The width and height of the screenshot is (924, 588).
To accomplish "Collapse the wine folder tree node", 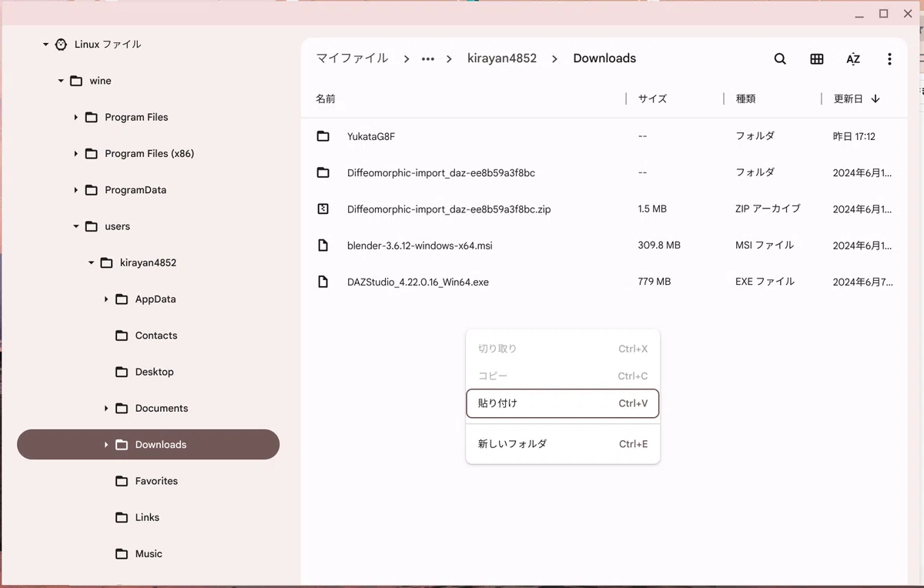I will click(61, 81).
